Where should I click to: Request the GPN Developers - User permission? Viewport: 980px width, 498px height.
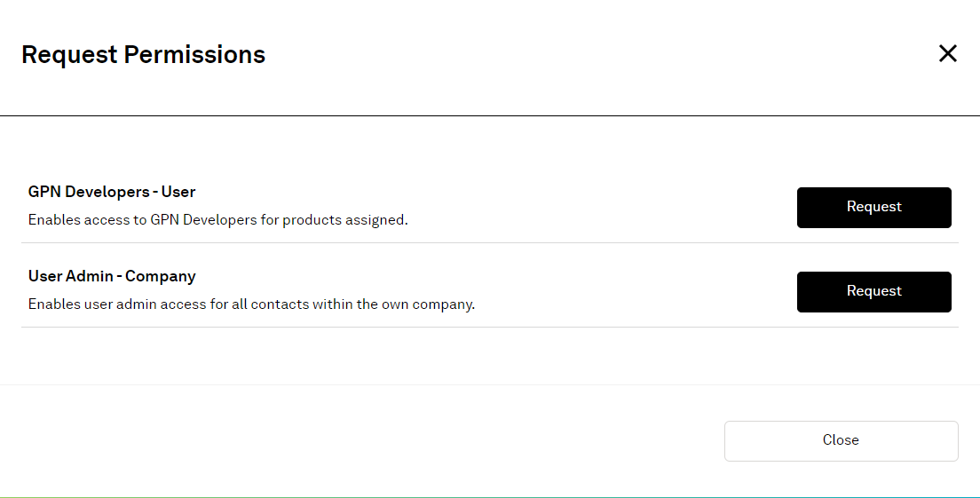pos(873,208)
